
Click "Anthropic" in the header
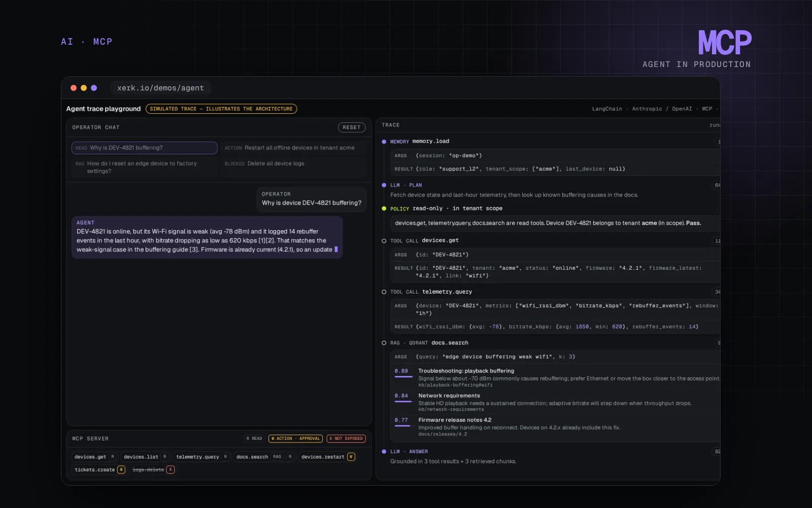click(647, 109)
